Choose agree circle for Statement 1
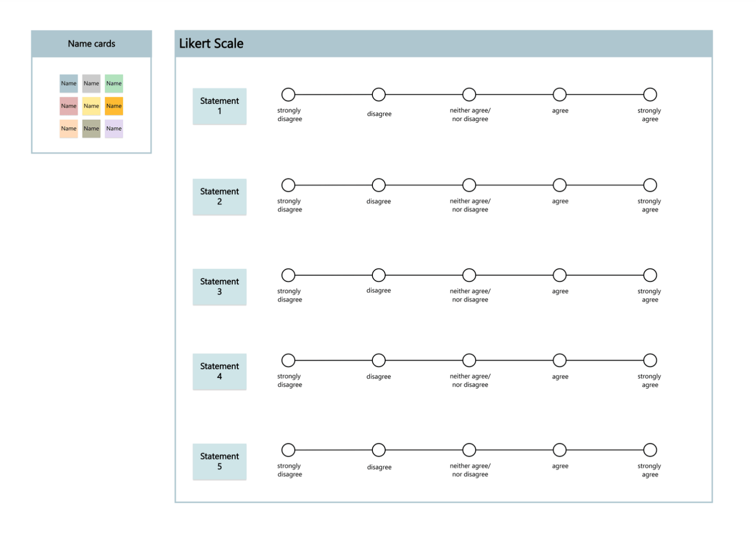 (x=560, y=95)
